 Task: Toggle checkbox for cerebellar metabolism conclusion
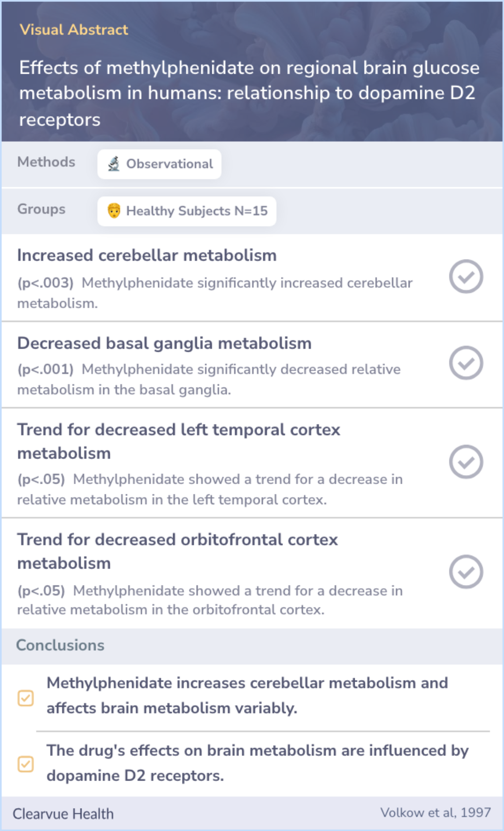pyautogui.click(x=26, y=698)
